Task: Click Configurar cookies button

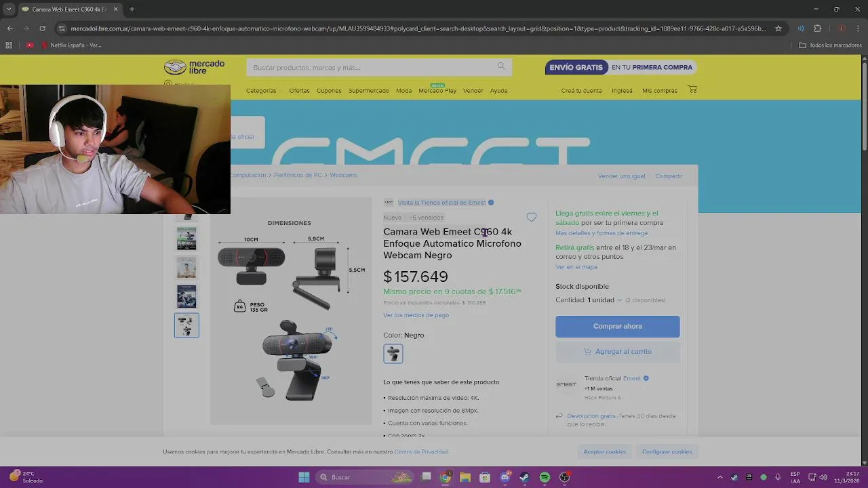Action: (x=667, y=451)
